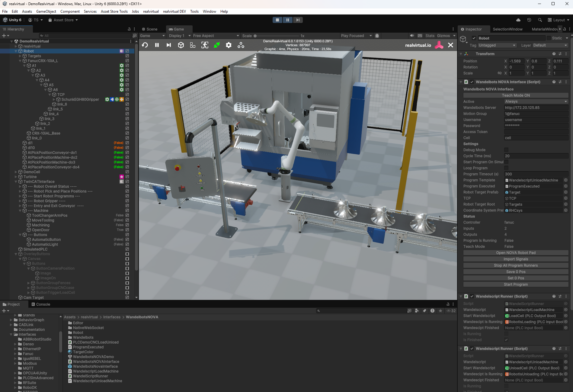Click the Start Program button
The width and height of the screenshot is (573, 392).
coord(516,284)
